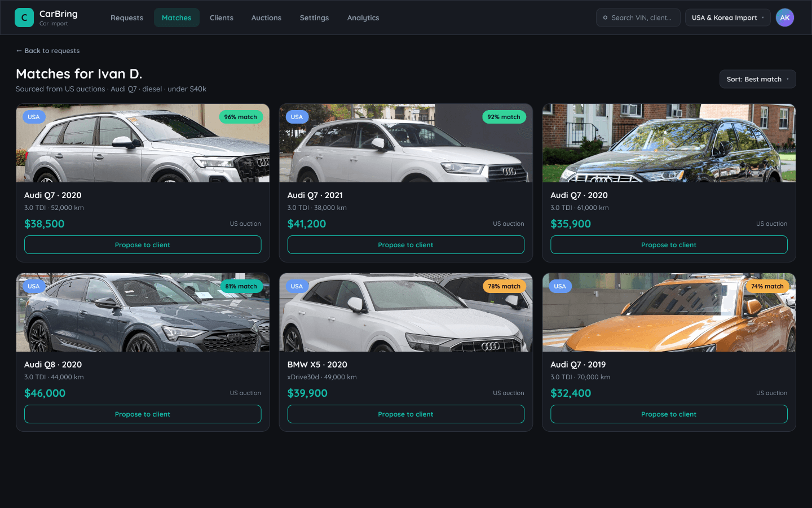Propose the Audi Q7 2019 to client
This screenshot has width=812, height=508.
point(669,414)
